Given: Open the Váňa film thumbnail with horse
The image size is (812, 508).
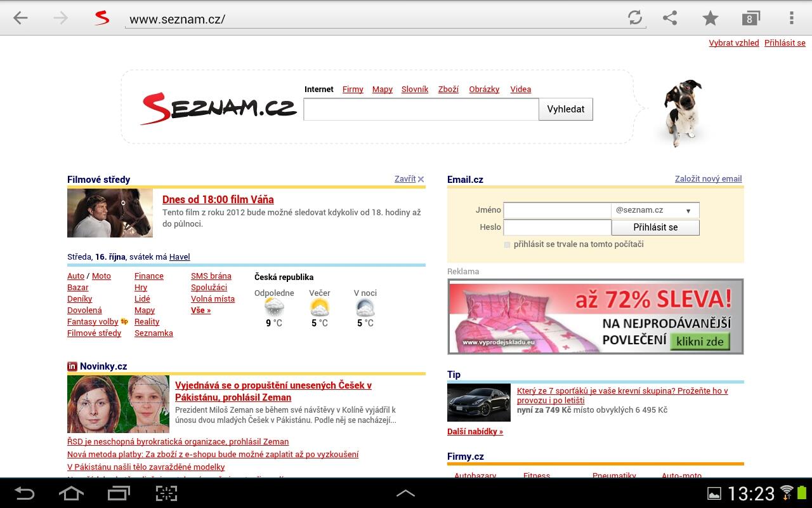Looking at the screenshot, I should point(110,213).
